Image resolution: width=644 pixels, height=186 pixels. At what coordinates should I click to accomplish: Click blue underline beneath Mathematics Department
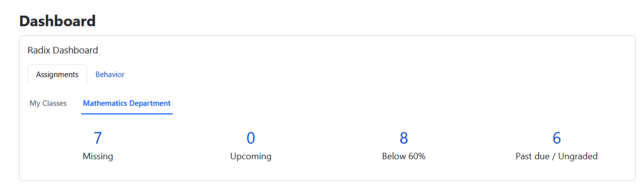click(x=127, y=114)
